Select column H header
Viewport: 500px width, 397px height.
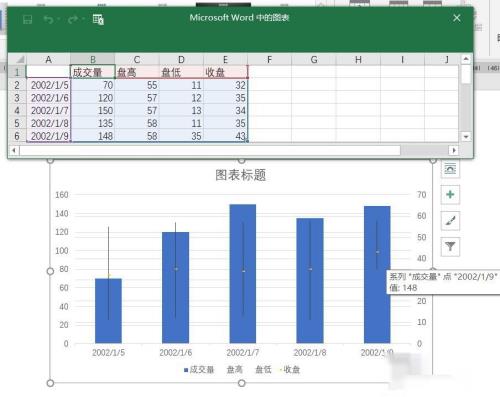click(x=358, y=60)
